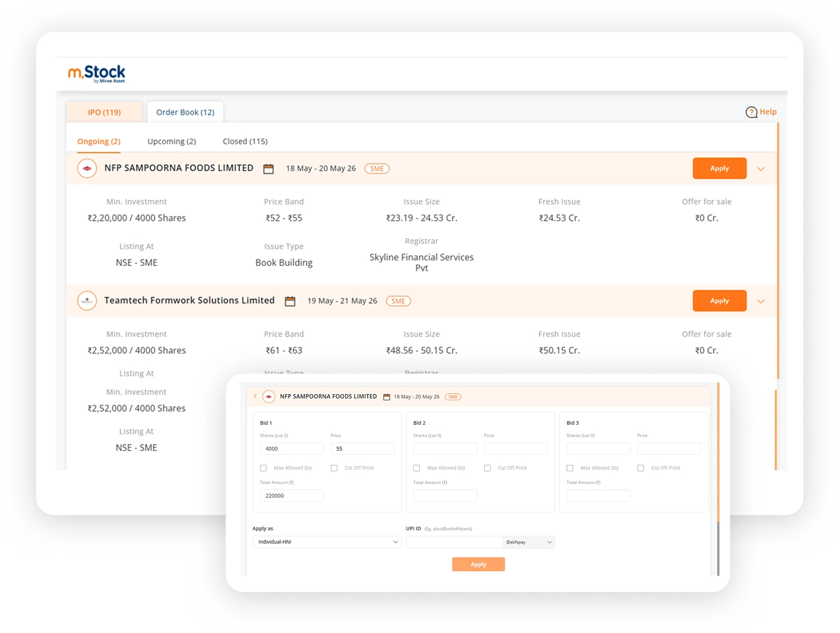Click the main IPO list scrollbar
Screen dimensions: 840x633
[x=777, y=251]
